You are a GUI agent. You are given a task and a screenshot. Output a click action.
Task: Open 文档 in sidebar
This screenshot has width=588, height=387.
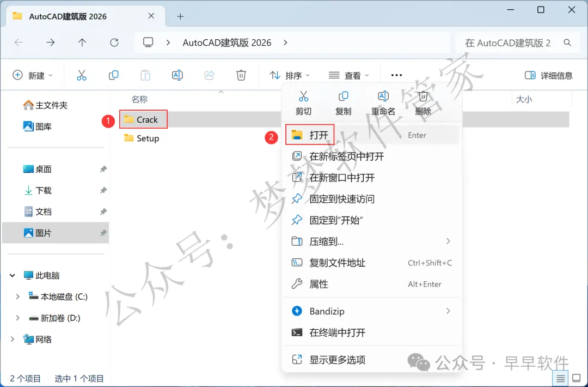tap(38, 211)
